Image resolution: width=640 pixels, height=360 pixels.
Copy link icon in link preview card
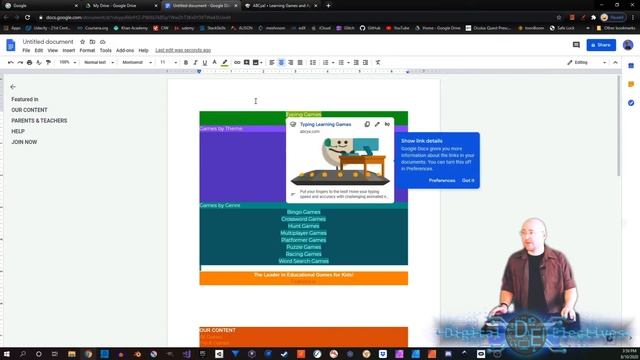tap(367, 124)
